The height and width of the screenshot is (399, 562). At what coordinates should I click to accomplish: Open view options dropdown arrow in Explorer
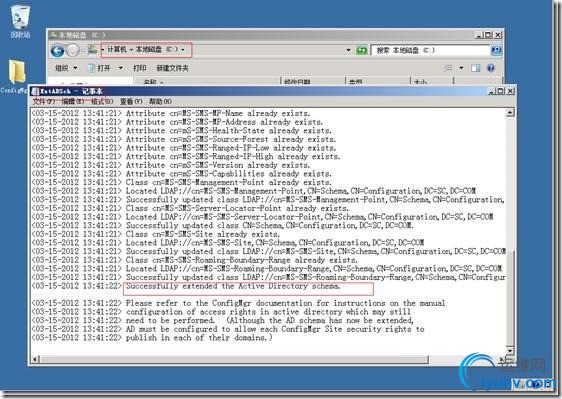click(x=461, y=68)
